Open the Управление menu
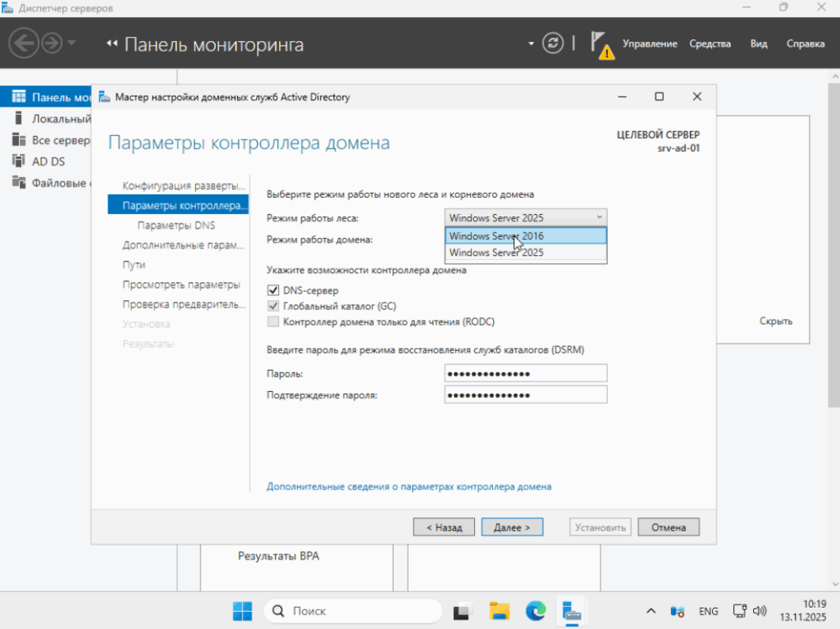This screenshot has width=840, height=629. coord(650,44)
